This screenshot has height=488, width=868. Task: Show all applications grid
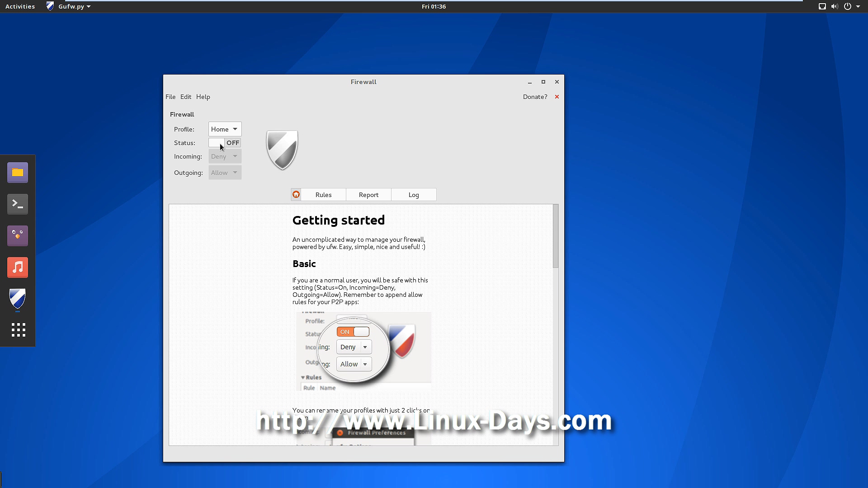(x=18, y=330)
